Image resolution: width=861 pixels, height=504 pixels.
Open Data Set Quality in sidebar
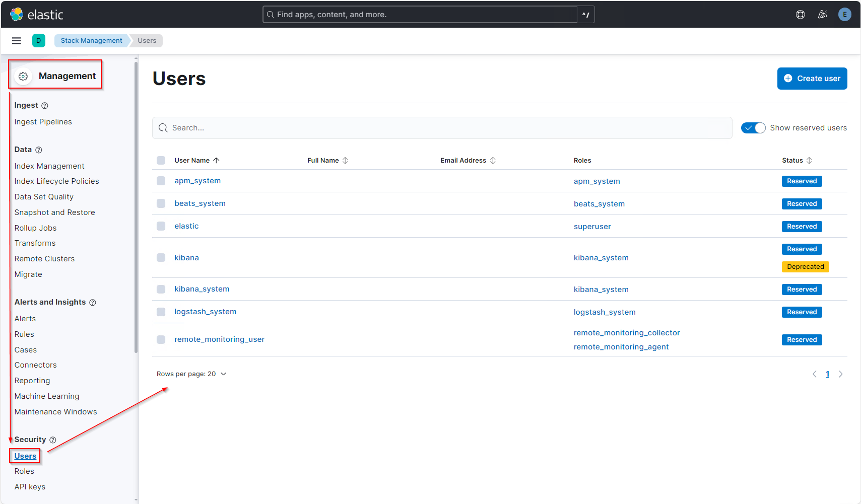click(x=44, y=197)
